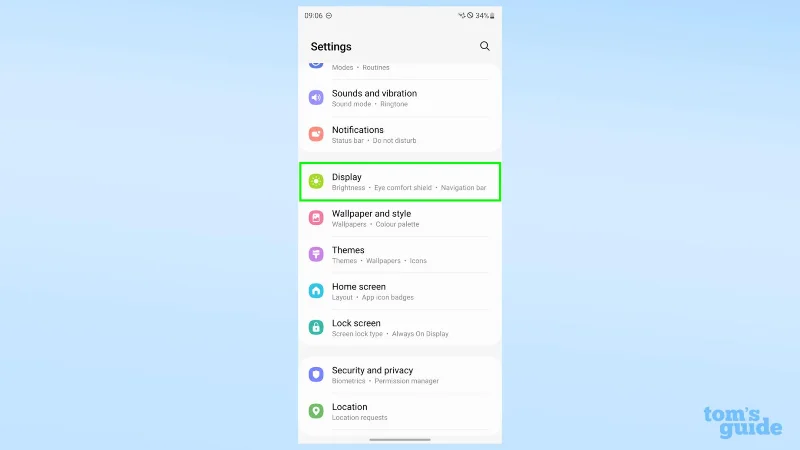
Task: Open the Lock screen settings entry
Action: (400, 328)
